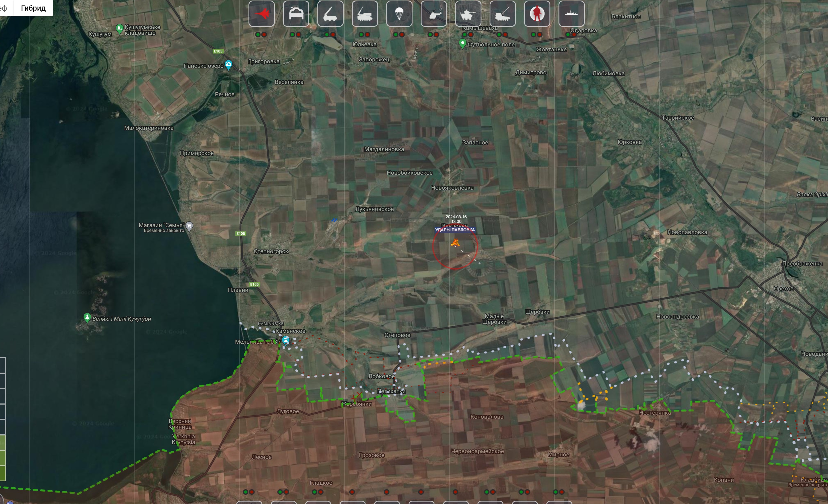Select the tank unit icon
828x504 pixels.
pos(468,14)
